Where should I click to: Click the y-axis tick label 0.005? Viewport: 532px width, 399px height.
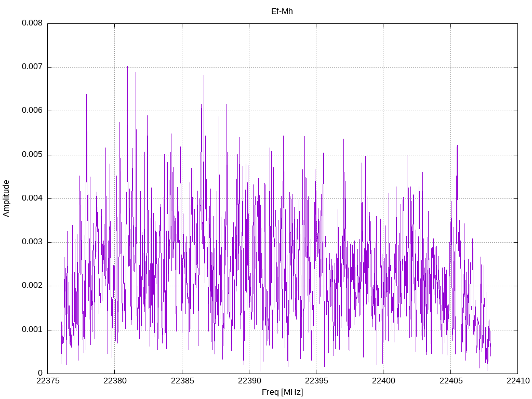[x=32, y=154]
